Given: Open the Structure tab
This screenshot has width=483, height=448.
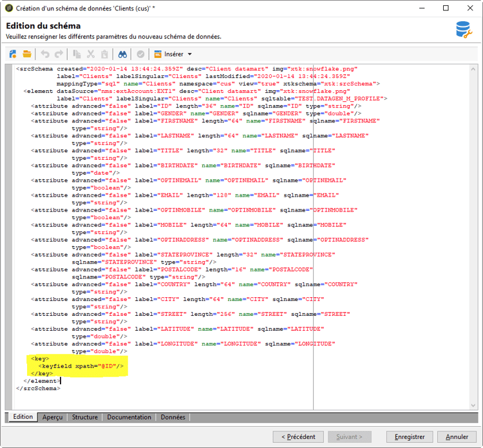Looking at the screenshot, I should (x=85, y=417).
